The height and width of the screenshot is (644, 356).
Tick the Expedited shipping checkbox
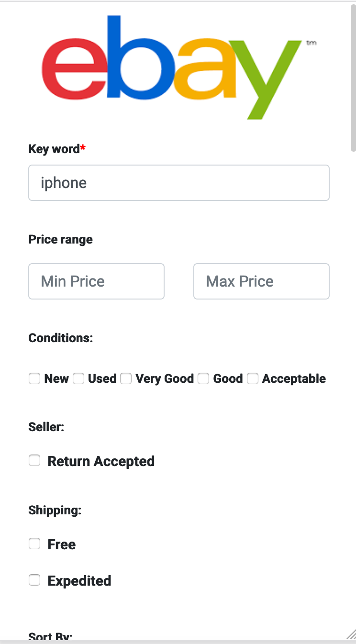pos(34,580)
